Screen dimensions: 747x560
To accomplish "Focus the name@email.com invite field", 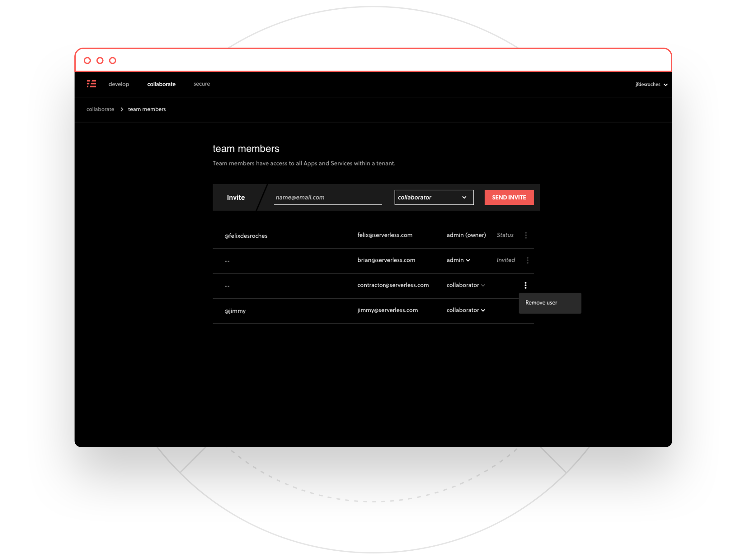I will click(x=327, y=198).
